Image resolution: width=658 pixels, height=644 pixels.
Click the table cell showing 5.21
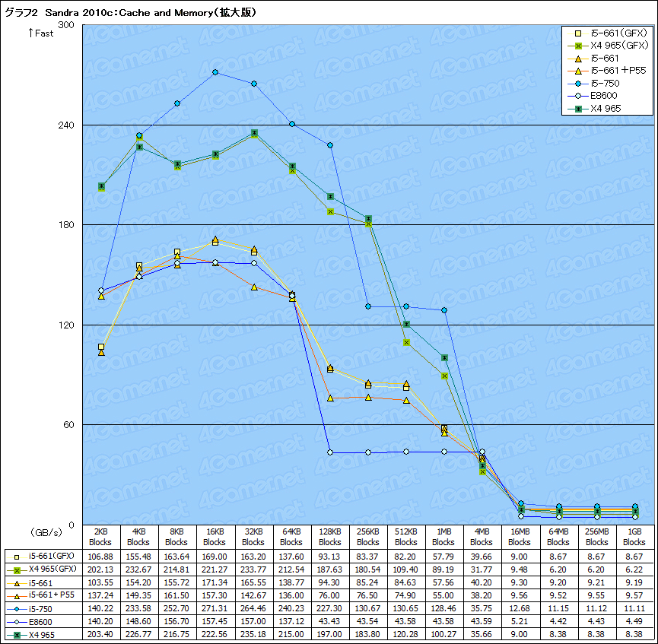click(x=520, y=621)
